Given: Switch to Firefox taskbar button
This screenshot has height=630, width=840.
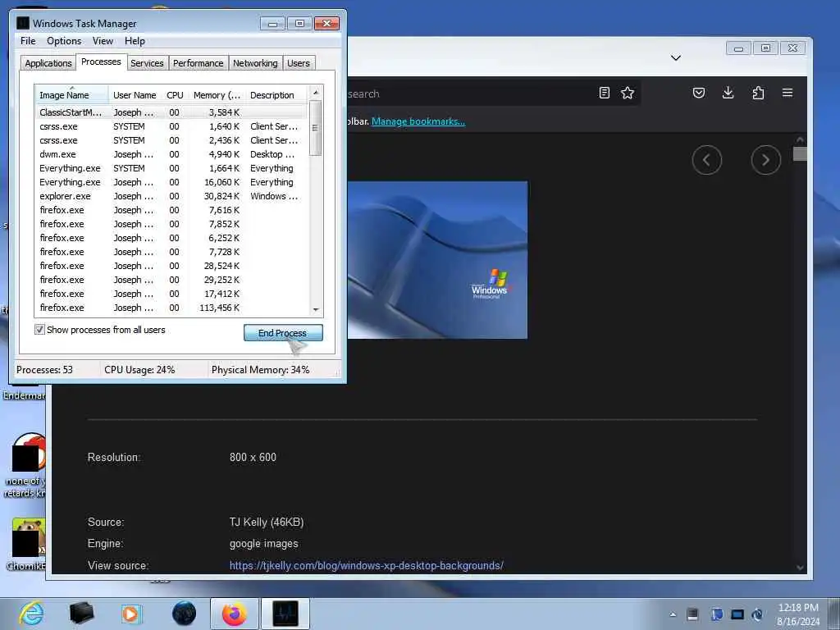Looking at the screenshot, I should [235, 614].
